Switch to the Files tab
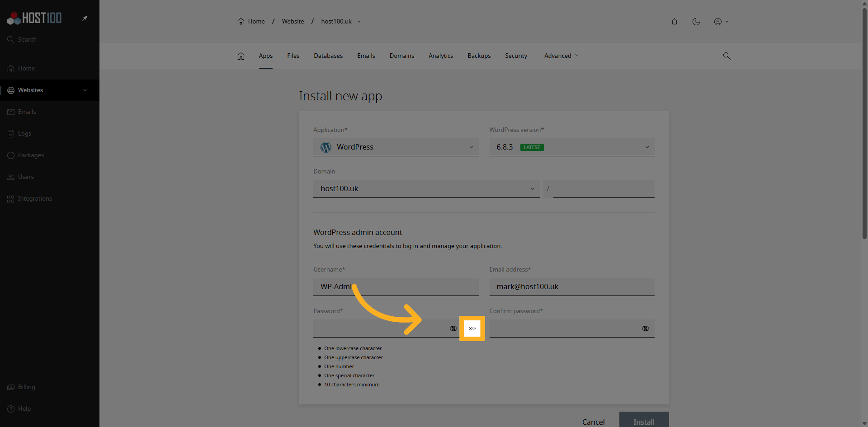This screenshot has width=868, height=427. (293, 56)
